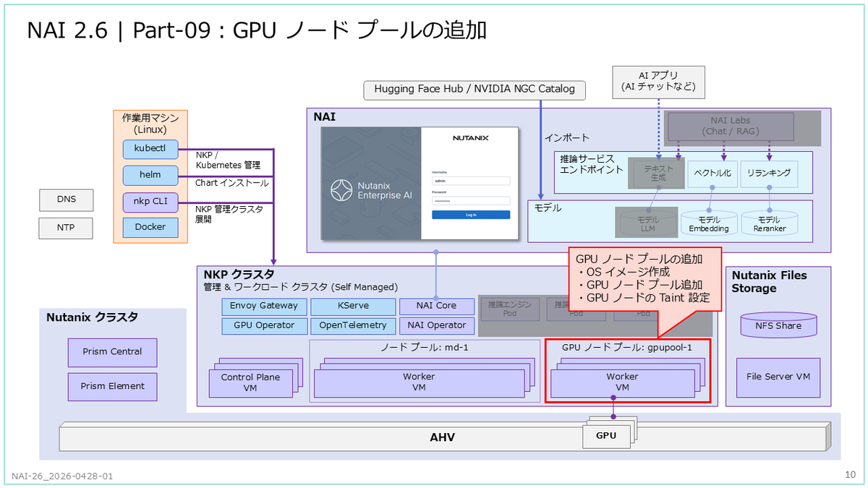
Task: Click '・GPU ノードの Taint 設定' in callout
Action: pos(644,298)
